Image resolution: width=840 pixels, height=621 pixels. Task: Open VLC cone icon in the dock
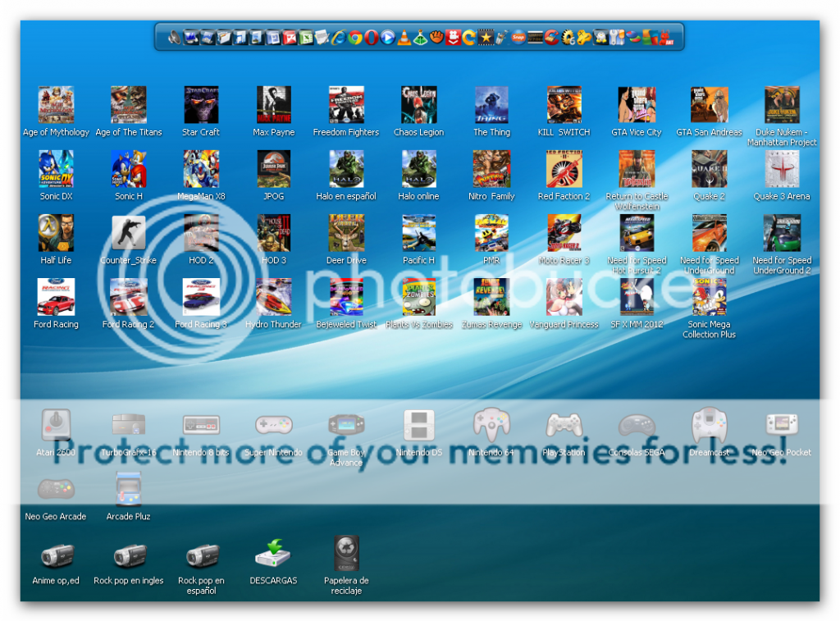pyautogui.click(x=404, y=37)
